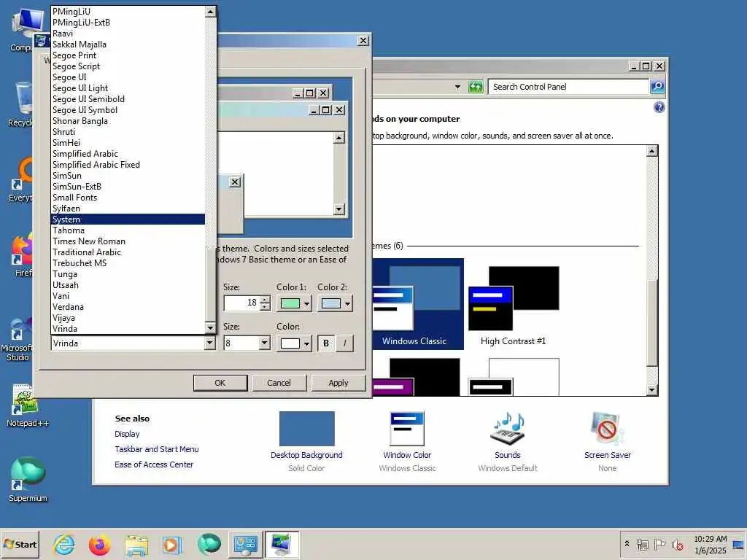Open the Supermium desktop shortcut

(x=28, y=480)
